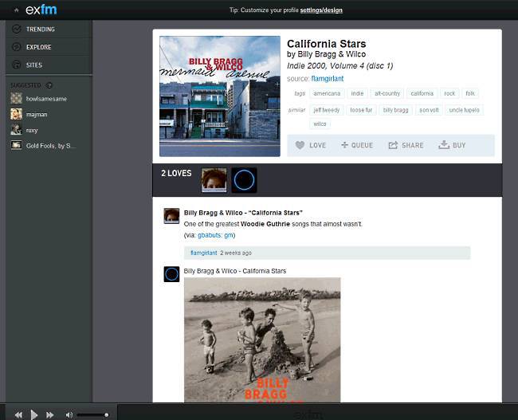The height and width of the screenshot is (420, 518).
Task: Open similar artist billy bragg
Action: [395, 110]
